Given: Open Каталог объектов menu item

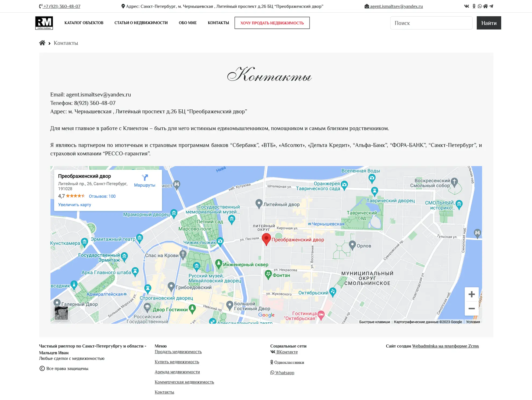Looking at the screenshot, I should click(84, 23).
